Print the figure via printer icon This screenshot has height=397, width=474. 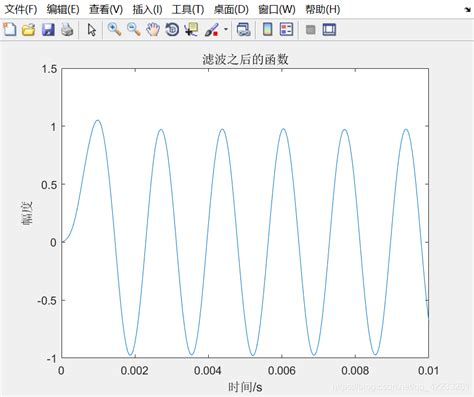pyautogui.click(x=67, y=30)
